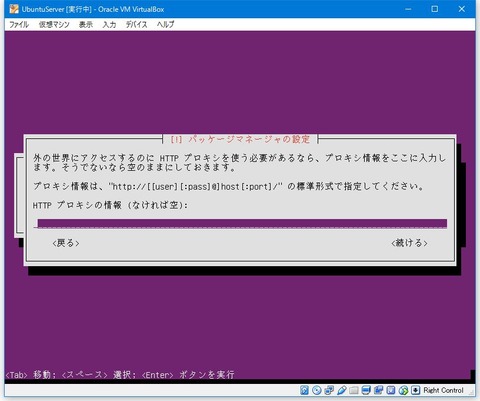The width and height of the screenshot is (480, 401).
Task: Click the Right Control host key label
Action: (443, 390)
